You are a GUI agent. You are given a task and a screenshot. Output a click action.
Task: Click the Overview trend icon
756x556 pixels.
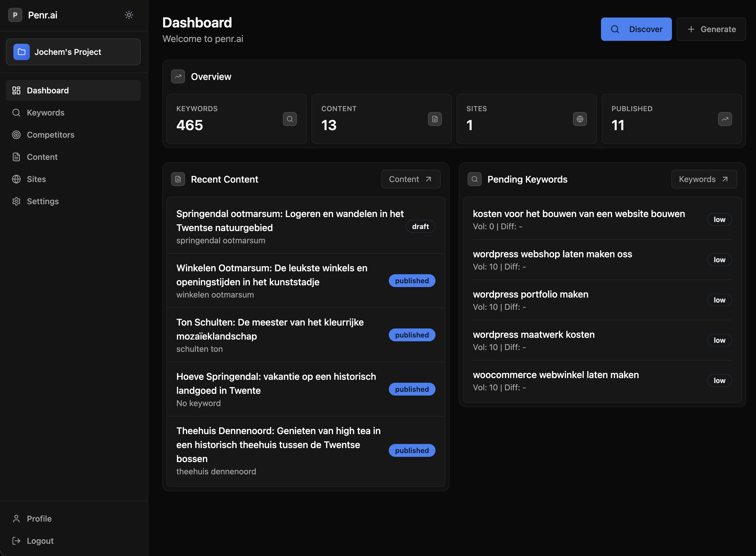coord(178,77)
